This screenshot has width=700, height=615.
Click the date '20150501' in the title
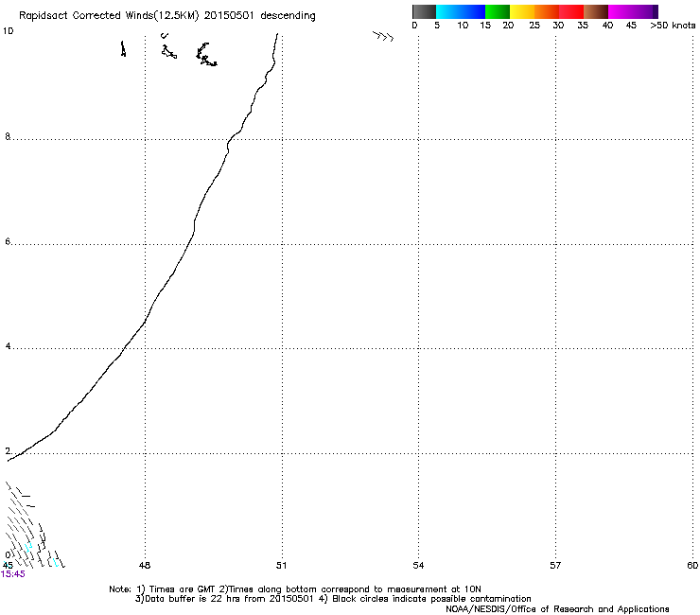pos(229,16)
